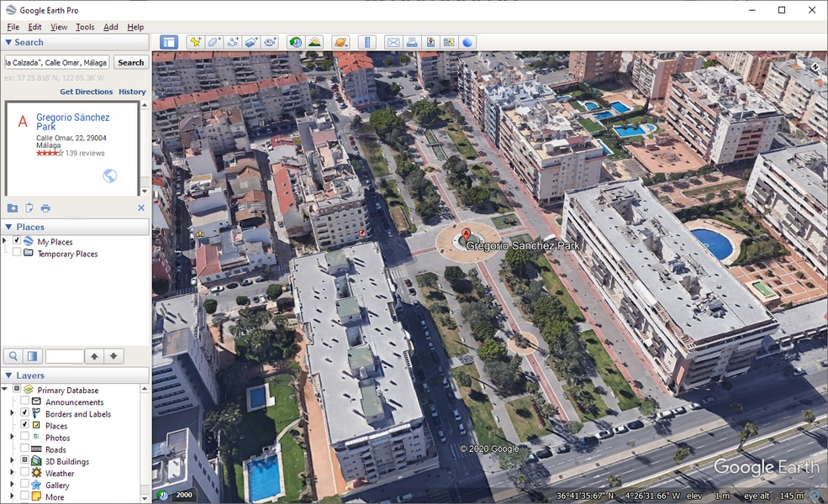Click the Email envelope toolbar icon
The height and width of the screenshot is (504, 828).
393,42
